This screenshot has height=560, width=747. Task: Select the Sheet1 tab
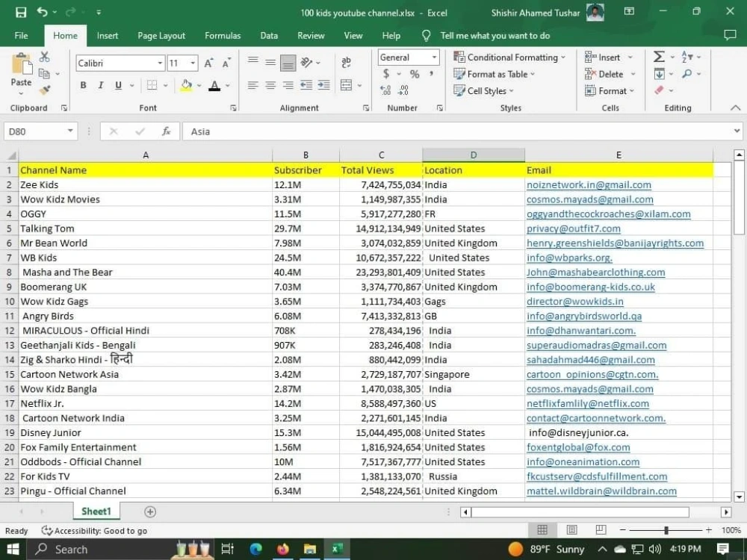[x=96, y=511]
